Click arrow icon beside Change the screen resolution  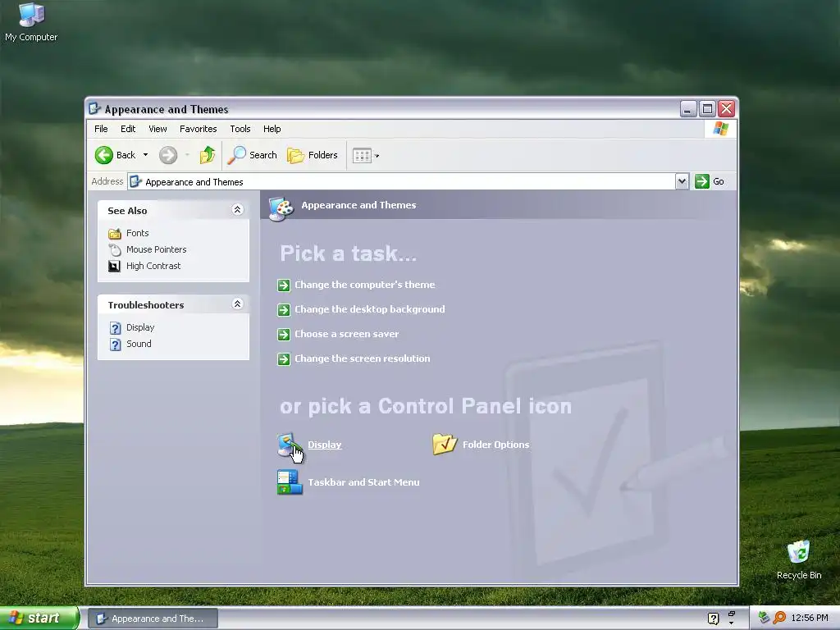coord(283,359)
